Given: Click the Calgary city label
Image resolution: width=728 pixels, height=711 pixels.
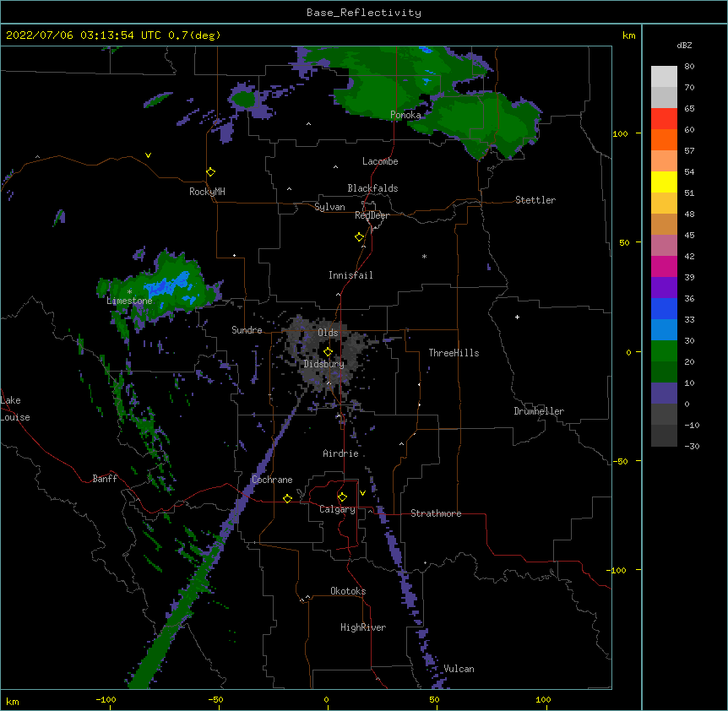Looking at the screenshot, I should [x=337, y=509].
